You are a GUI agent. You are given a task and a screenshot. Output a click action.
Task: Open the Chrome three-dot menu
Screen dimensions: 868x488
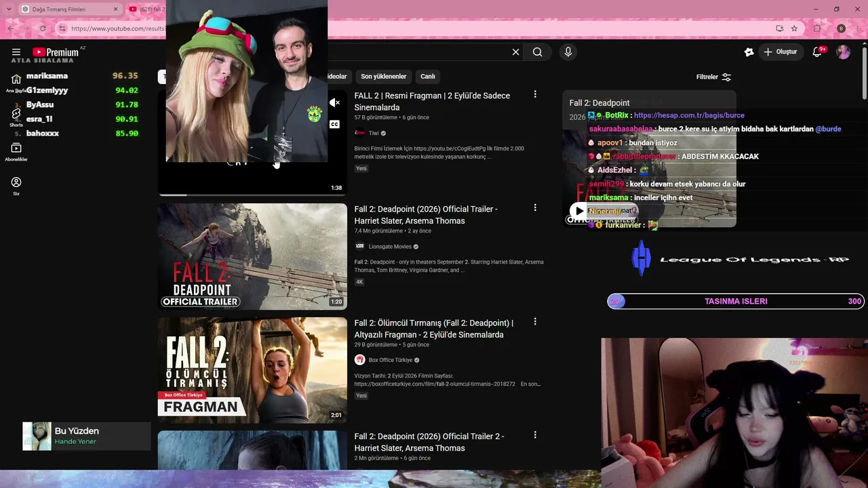pyautogui.click(x=857, y=28)
